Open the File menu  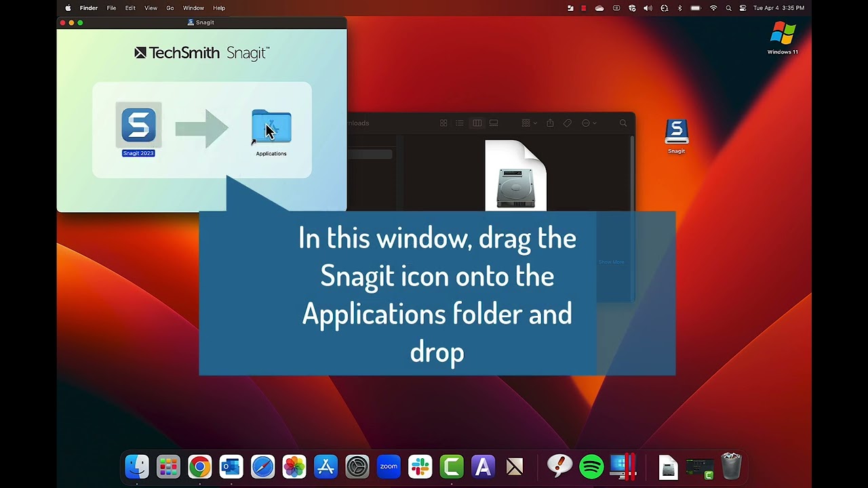111,8
